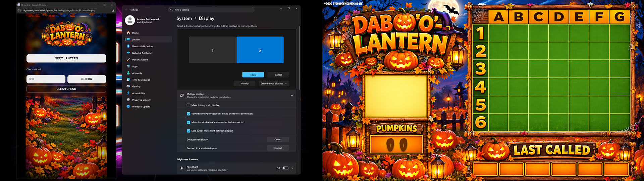This screenshot has height=181, width=644.
Task: Click Connect to a wireless display button
Action: point(278,148)
